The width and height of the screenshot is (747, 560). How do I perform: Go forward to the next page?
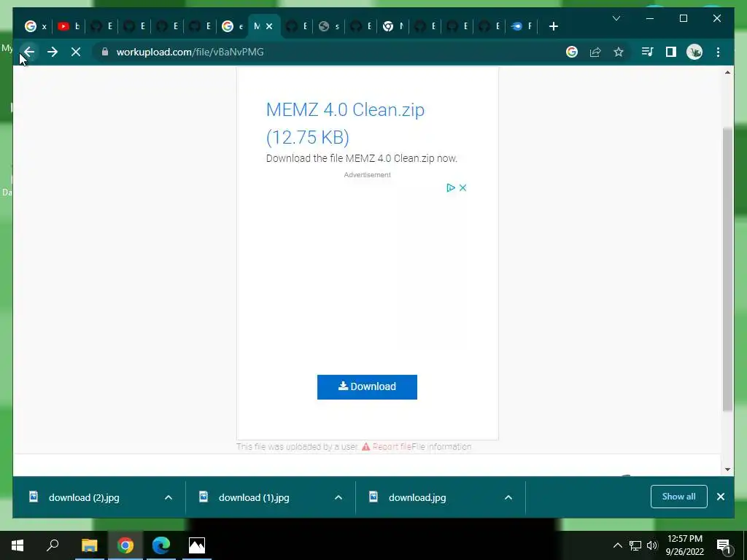(53, 52)
